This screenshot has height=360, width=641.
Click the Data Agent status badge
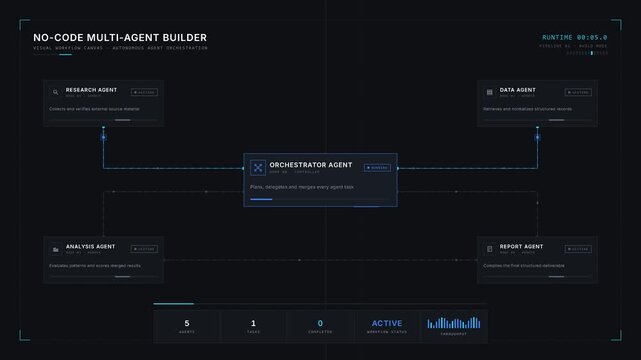578,92
